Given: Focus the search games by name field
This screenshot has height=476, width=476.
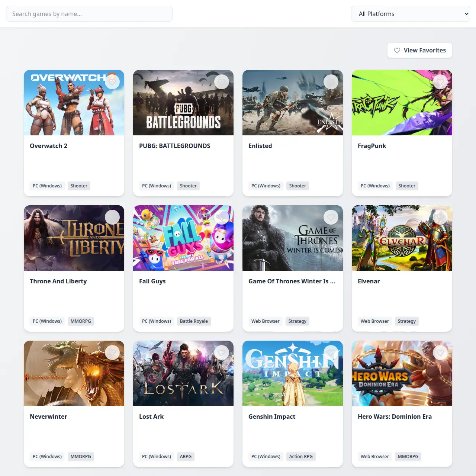Looking at the screenshot, I should (89, 14).
